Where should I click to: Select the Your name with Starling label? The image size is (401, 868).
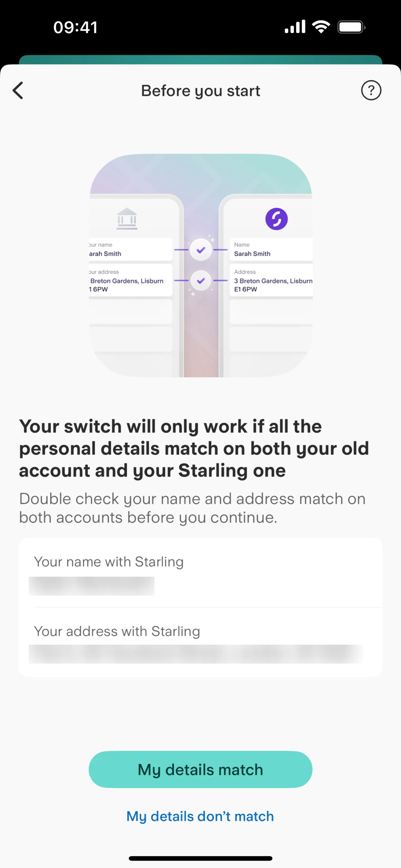(109, 562)
